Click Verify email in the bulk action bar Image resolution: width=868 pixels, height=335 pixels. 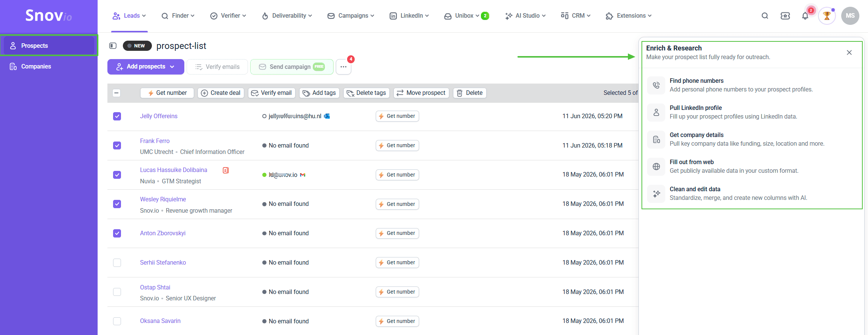(x=272, y=93)
